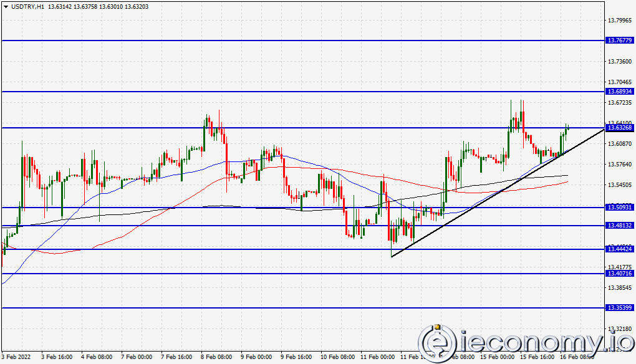Select the 13.48132 price level label
The image size is (636, 364).
[x=621, y=226]
